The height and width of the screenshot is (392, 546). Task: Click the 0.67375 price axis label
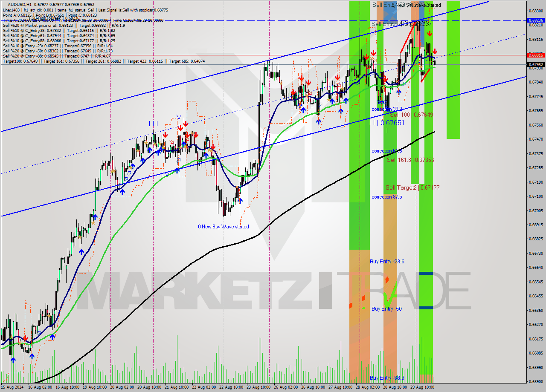click(x=536, y=153)
